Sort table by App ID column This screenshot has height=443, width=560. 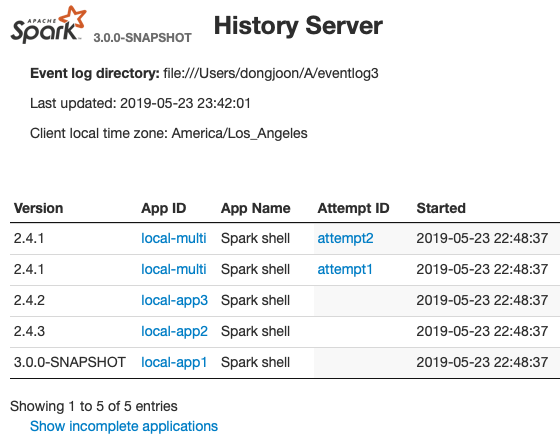(x=164, y=208)
